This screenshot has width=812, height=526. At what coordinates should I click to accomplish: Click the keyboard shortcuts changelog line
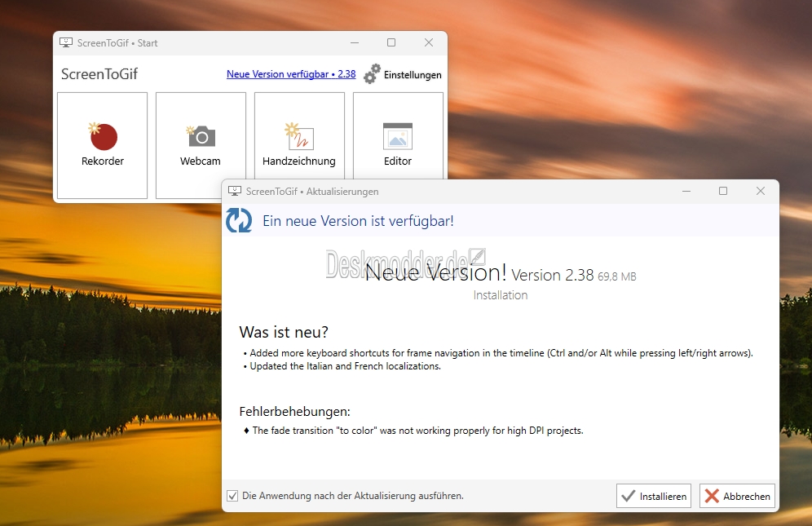pos(498,353)
